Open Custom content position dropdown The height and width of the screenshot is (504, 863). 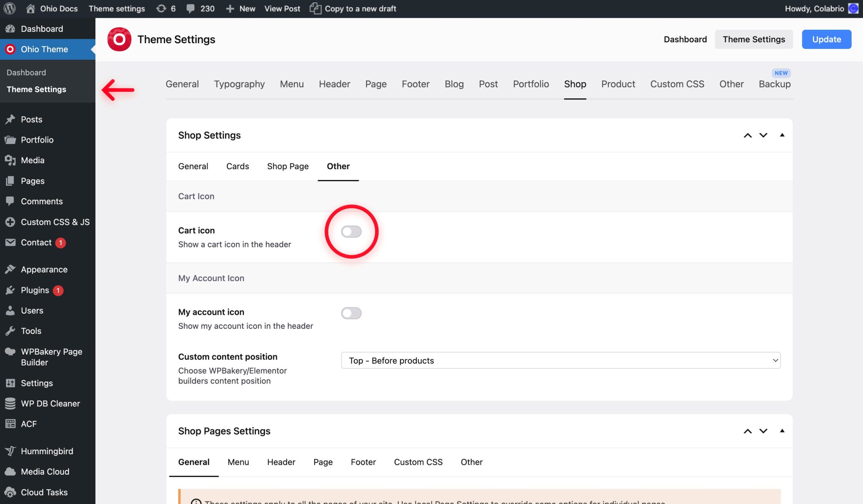[x=561, y=360]
